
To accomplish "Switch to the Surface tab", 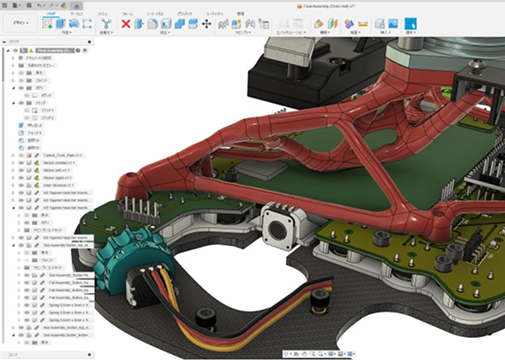I will [77, 14].
